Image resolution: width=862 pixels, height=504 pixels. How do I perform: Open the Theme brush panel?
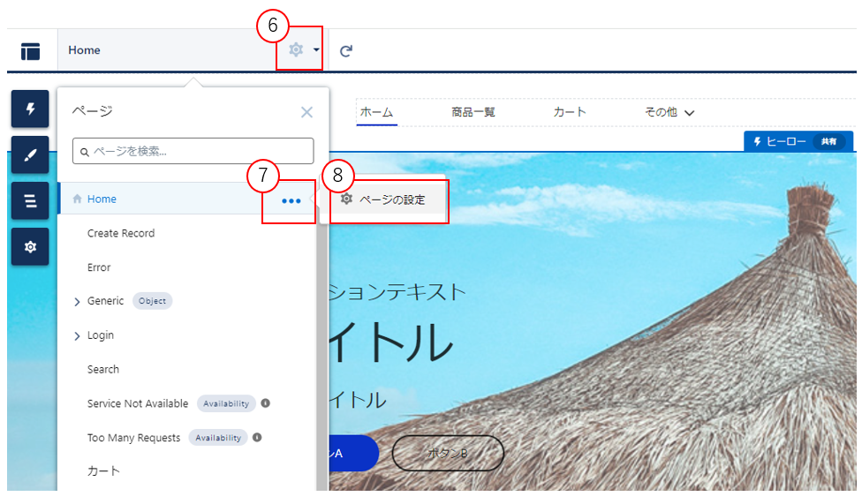tap(30, 155)
